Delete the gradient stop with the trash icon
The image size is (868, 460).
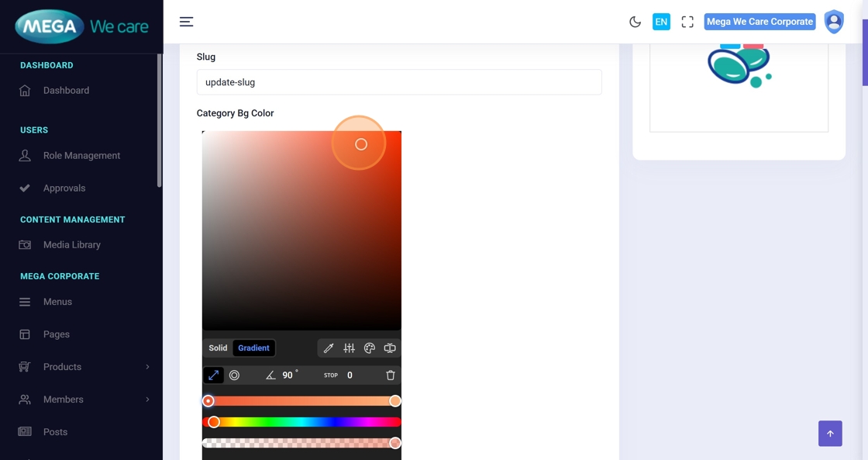(x=391, y=375)
